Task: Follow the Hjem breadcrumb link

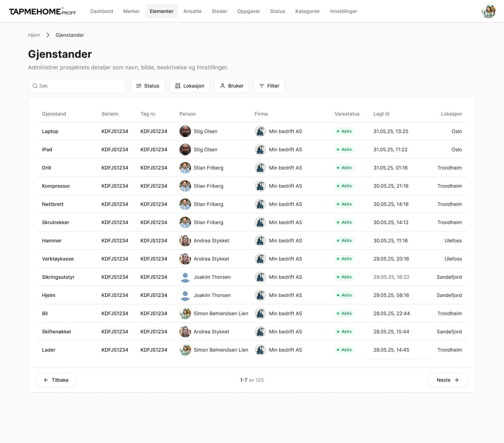Action: [34, 35]
